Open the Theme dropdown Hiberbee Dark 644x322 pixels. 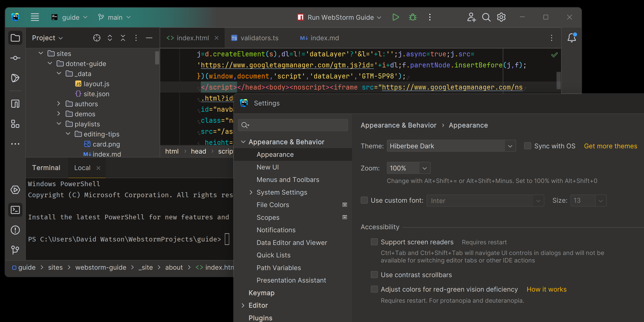click(x=451, y=146)
